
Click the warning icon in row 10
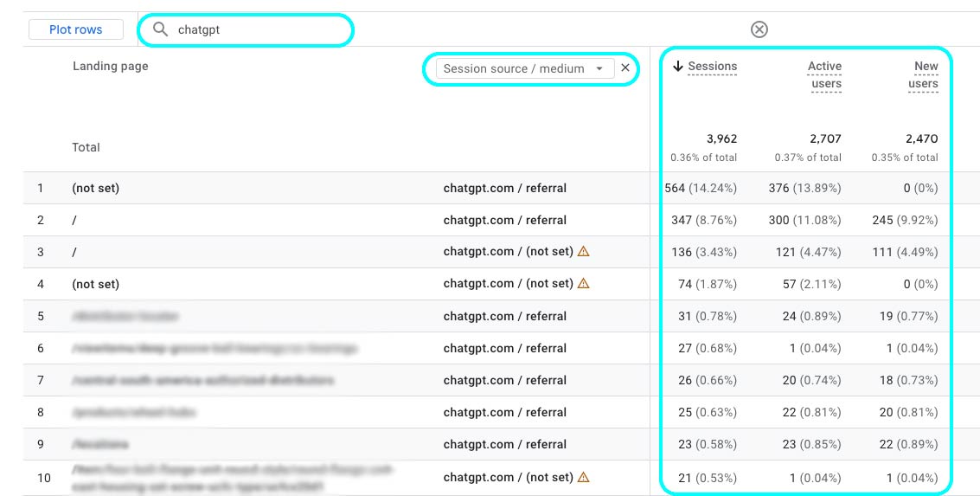583,477
